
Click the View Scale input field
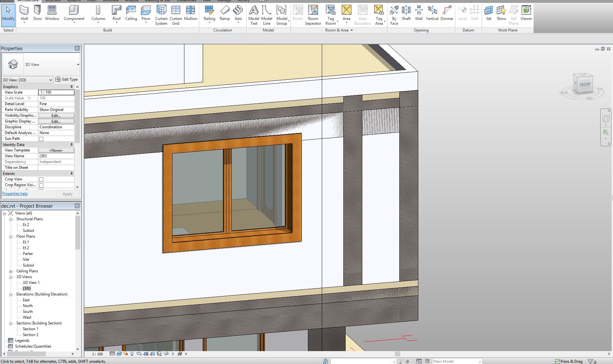click(x=56, y=92)
